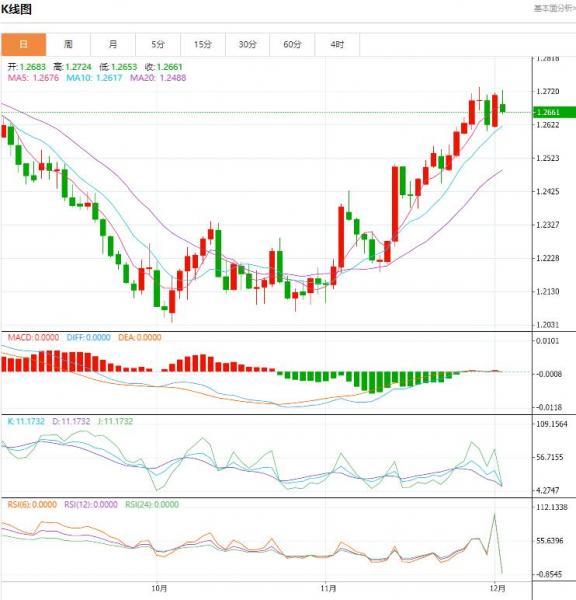Switch to the 60分 interval tab
The height and width of the screenshot is (600, 576).
[292, 44]
